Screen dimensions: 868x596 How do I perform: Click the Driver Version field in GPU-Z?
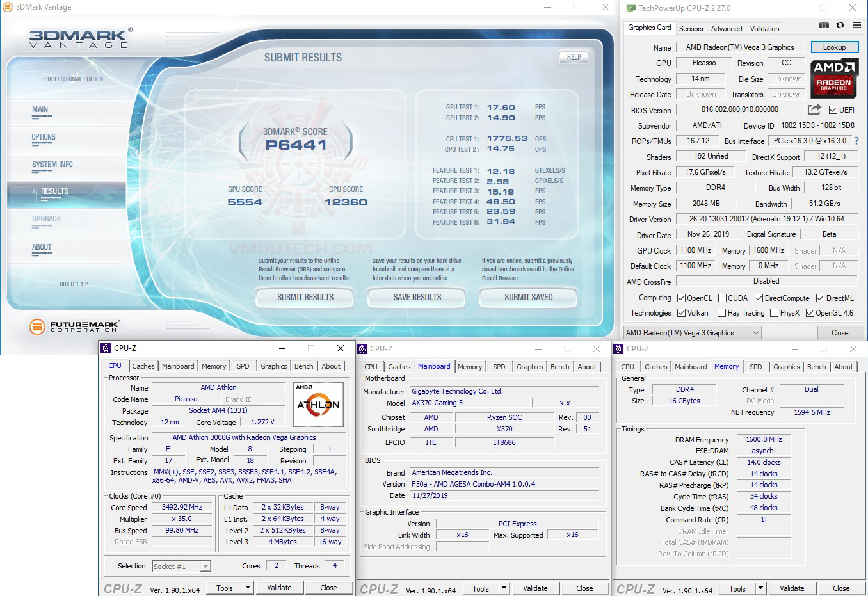coord(767,219)
